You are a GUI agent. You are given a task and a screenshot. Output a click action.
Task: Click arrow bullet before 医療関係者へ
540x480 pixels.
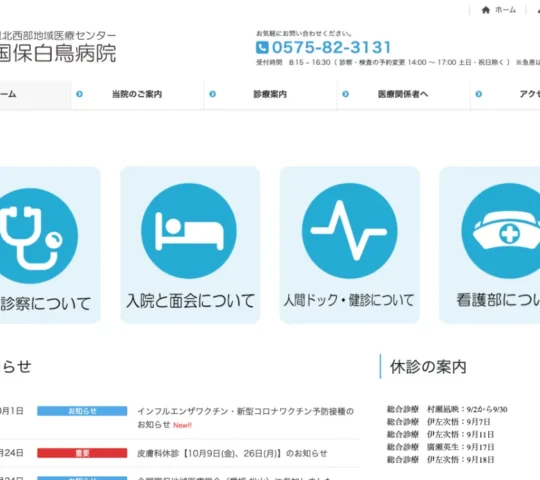click(x=345, y=94)
